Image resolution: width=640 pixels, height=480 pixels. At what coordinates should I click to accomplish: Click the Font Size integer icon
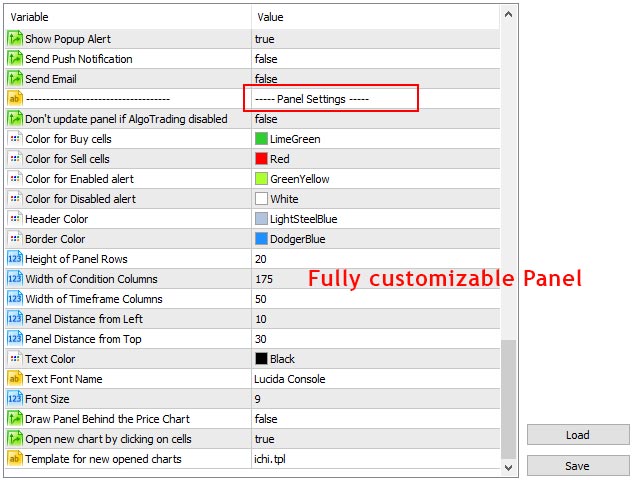(14, 399)
